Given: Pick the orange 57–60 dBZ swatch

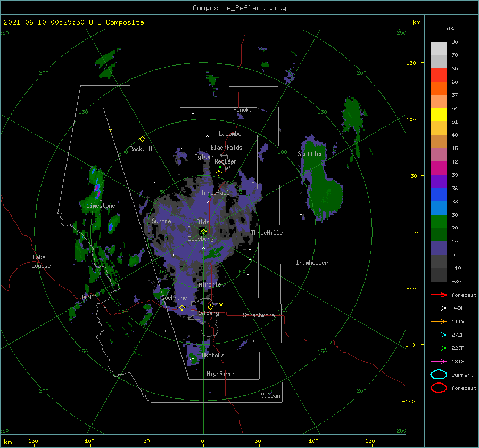Looking at the screenshot, I should tap(439, 88).
